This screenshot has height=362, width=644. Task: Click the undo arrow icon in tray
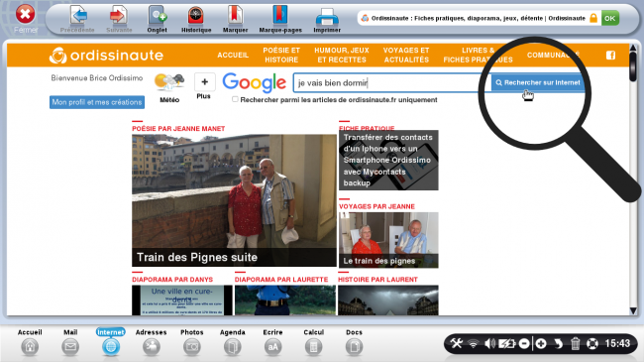[558, 343]
